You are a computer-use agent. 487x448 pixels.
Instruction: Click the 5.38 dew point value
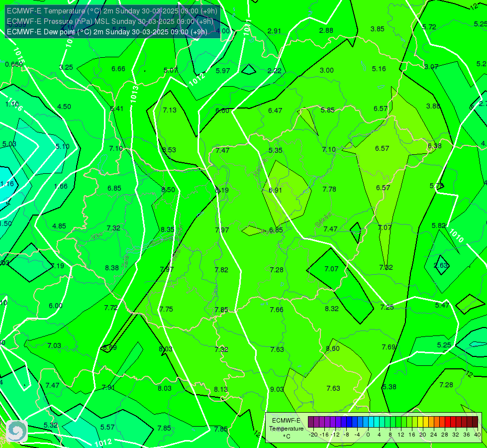pyautogui.click(x=389, y=387)
